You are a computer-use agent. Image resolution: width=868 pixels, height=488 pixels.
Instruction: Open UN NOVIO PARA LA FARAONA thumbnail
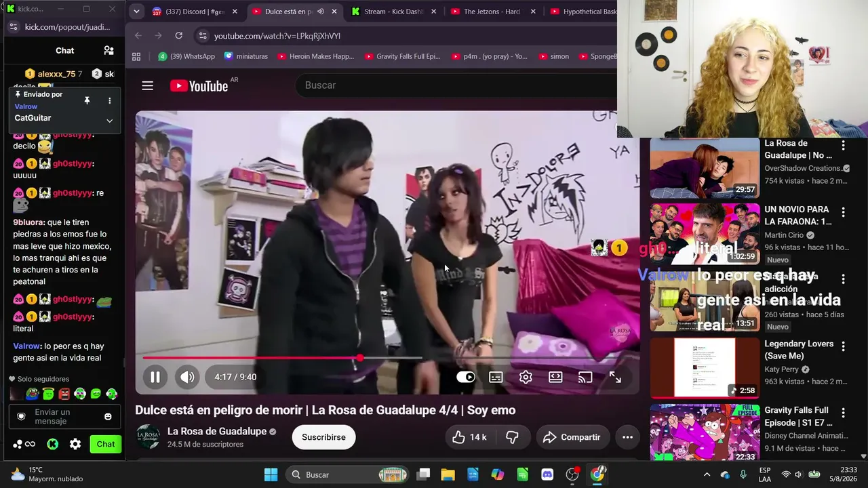[x=705, y=234]
